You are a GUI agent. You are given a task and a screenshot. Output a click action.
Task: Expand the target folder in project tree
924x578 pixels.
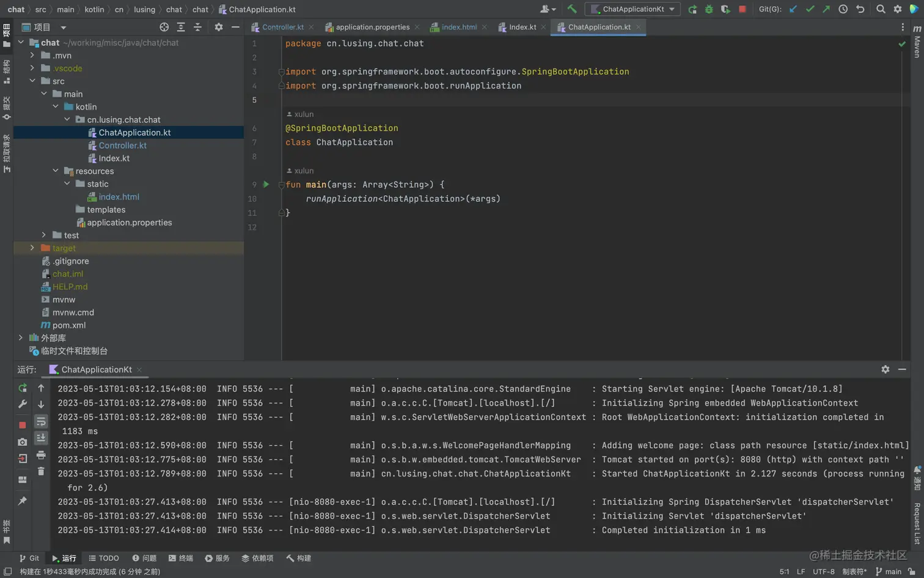(32, 248)
